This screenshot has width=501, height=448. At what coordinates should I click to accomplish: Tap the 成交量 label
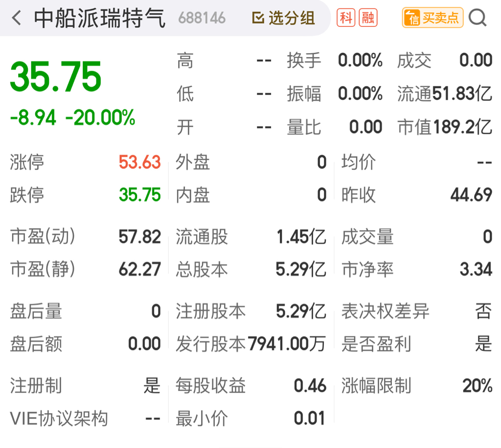tap(367, 237)
